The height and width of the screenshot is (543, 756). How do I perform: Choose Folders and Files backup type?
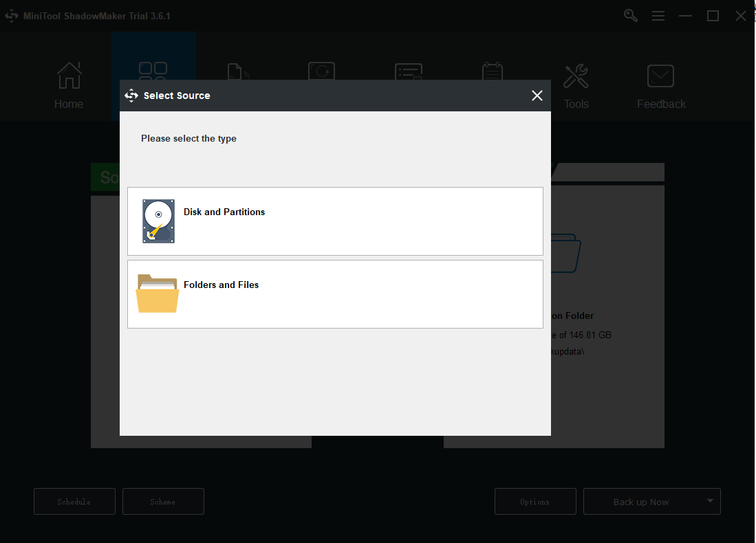335,294
